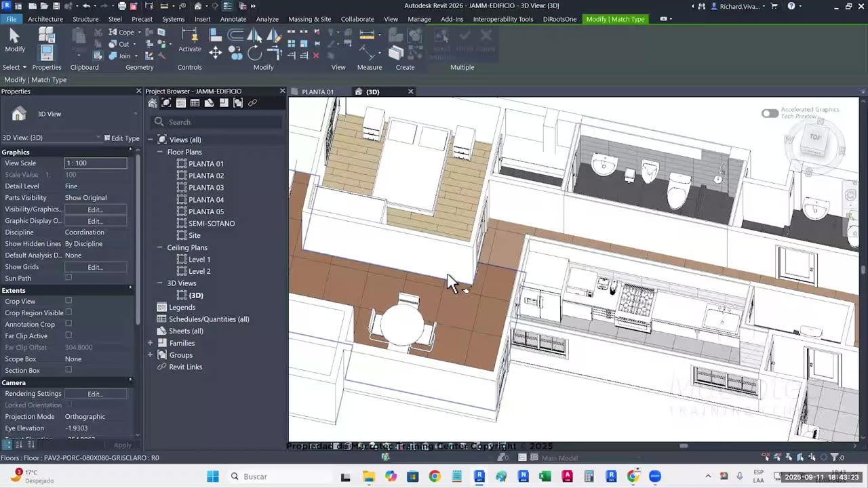Select the Offset tool icon

click(235, 35)
